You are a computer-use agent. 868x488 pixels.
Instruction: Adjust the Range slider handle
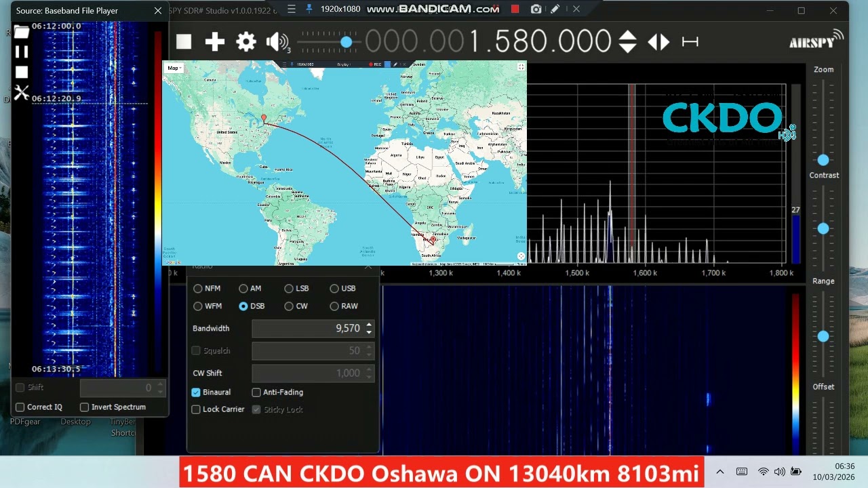823,336
